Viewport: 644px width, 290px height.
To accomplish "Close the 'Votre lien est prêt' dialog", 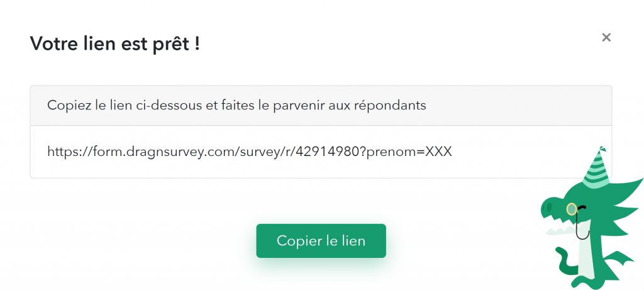I will point(606,37).
